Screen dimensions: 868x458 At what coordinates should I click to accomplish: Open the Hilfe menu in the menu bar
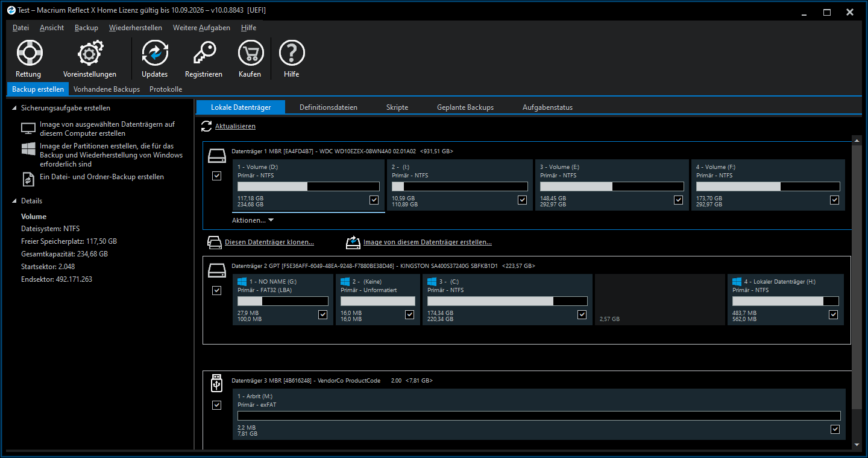coord(248,28)
